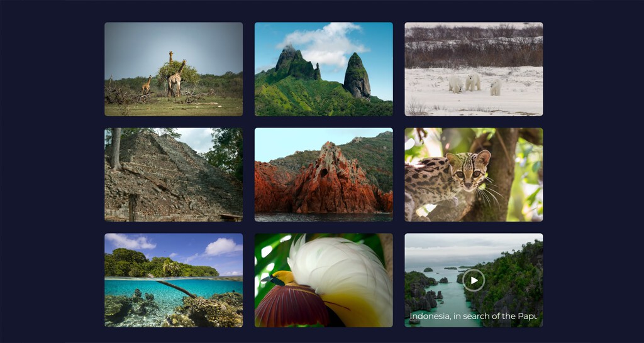
Task: Click the bird's yellow head
Action: 284,276
